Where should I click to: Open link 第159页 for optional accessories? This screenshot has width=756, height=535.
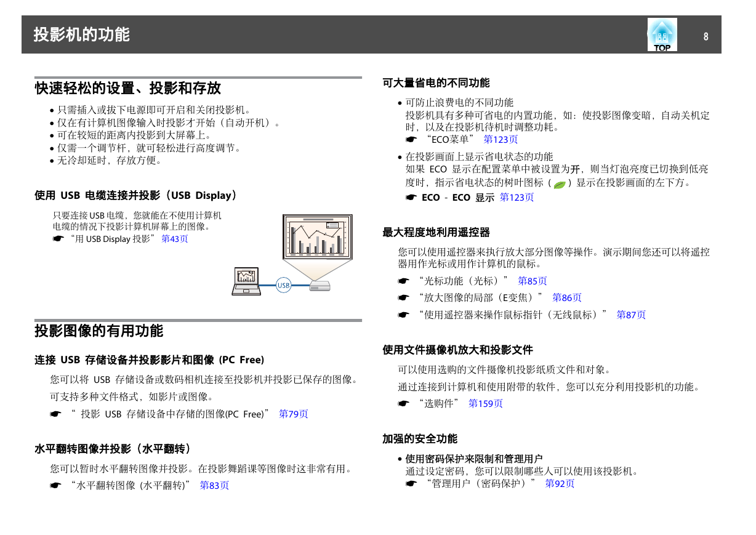coord(486,403)
